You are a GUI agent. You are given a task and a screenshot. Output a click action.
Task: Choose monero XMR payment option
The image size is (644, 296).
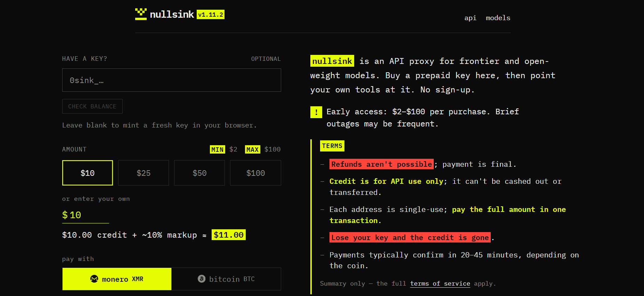point(117,279)
